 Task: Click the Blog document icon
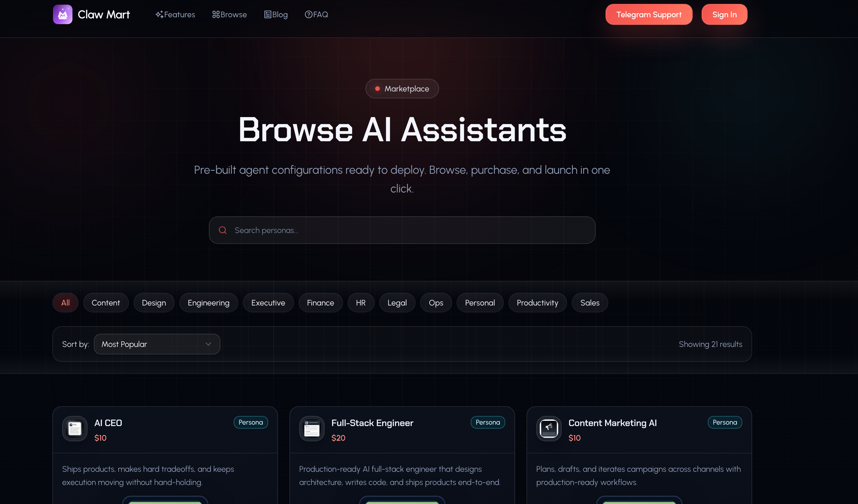pyautogui.click(x=267, y=14)
